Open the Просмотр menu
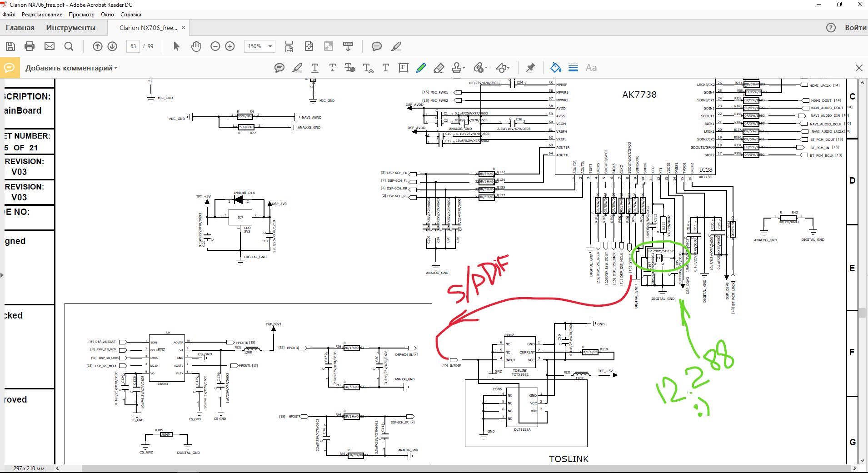The height and width of the screenshot is (473, 868). 81,15
